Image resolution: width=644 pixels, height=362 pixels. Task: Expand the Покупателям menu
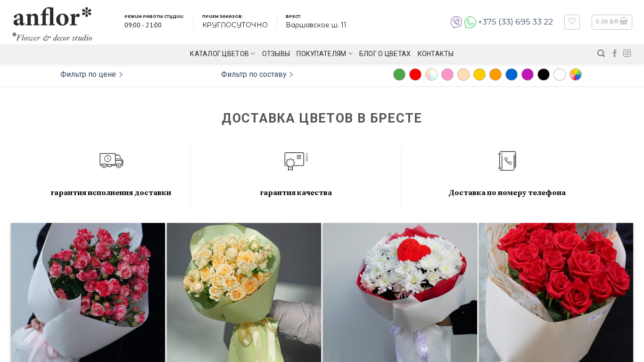(x=324, y=54)
